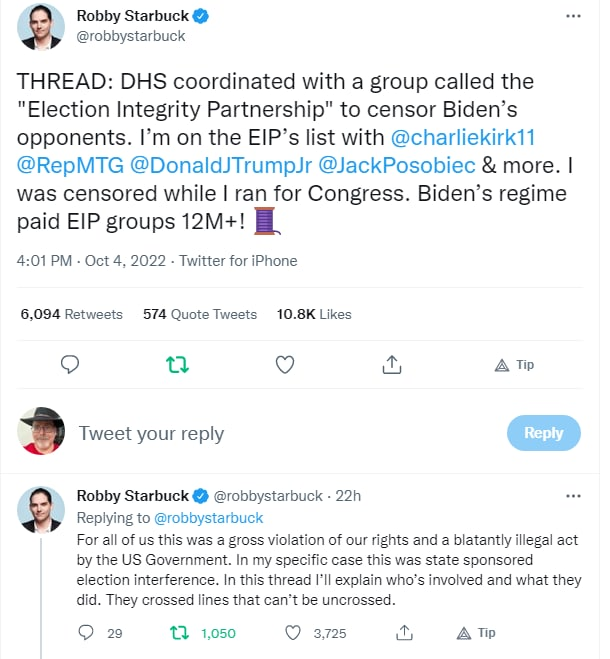Share the main tweet
The width and height of the screenshot is (610, 659).
click(392, 365)
